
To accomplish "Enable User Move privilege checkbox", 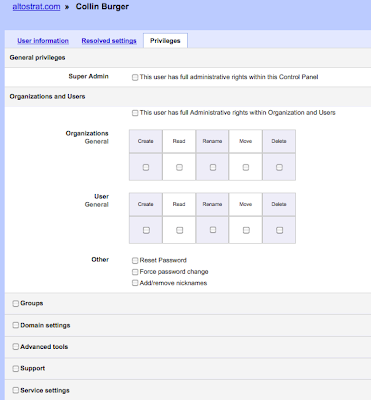I will coord(246,230).
